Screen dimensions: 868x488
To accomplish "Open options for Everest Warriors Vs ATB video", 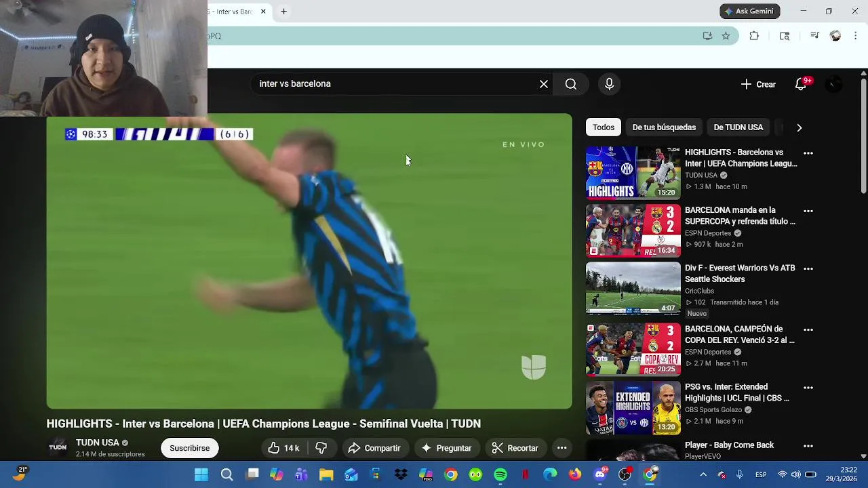I will [x=808, y=268].
